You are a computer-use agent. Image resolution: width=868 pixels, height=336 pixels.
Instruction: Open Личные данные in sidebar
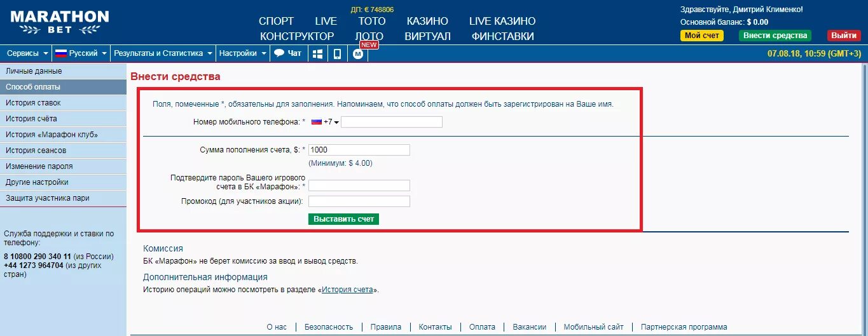(63, 71)
